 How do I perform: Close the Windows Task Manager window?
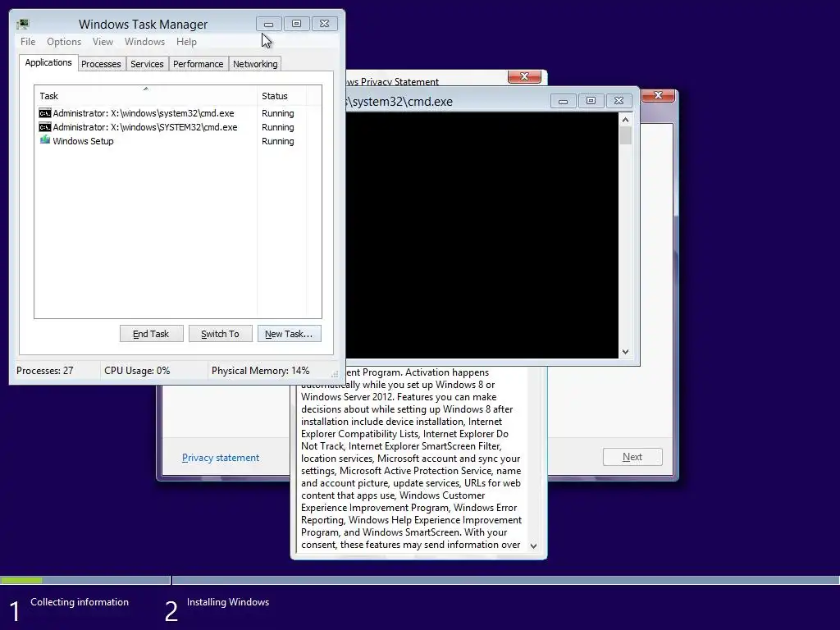tap(325, 24)
